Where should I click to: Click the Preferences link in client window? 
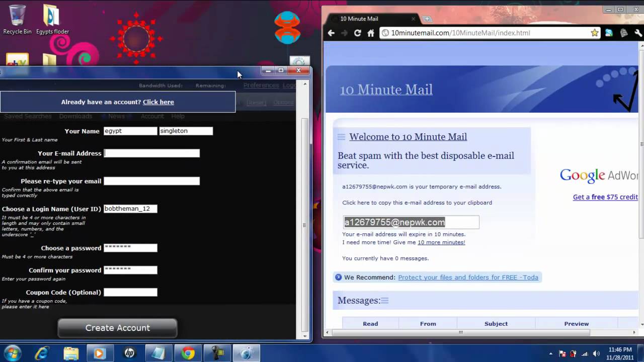[x=261, y=85]
